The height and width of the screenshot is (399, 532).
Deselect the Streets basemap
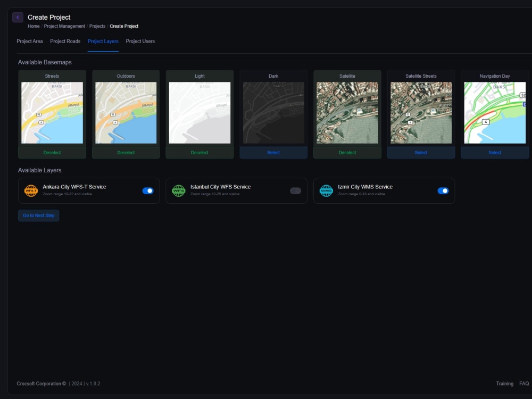[x=52, y=153]
